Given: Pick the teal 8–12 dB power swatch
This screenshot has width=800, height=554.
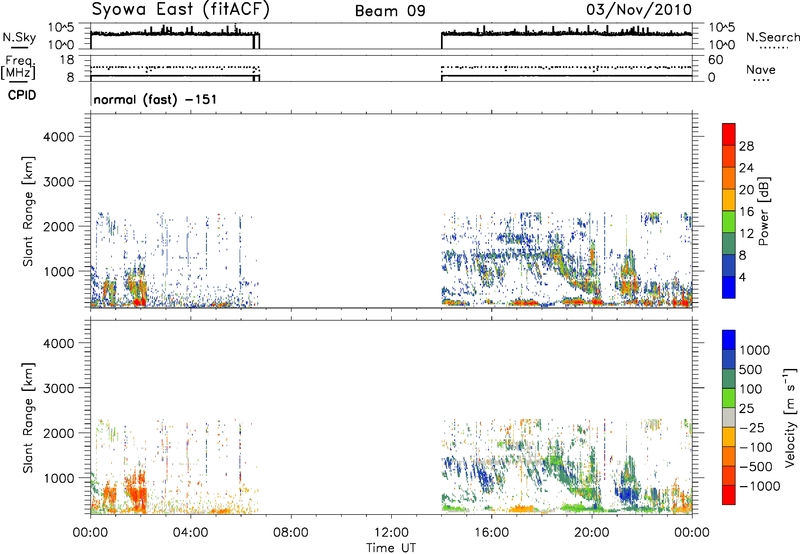Looking at the screenshot, I should point(729,243).
